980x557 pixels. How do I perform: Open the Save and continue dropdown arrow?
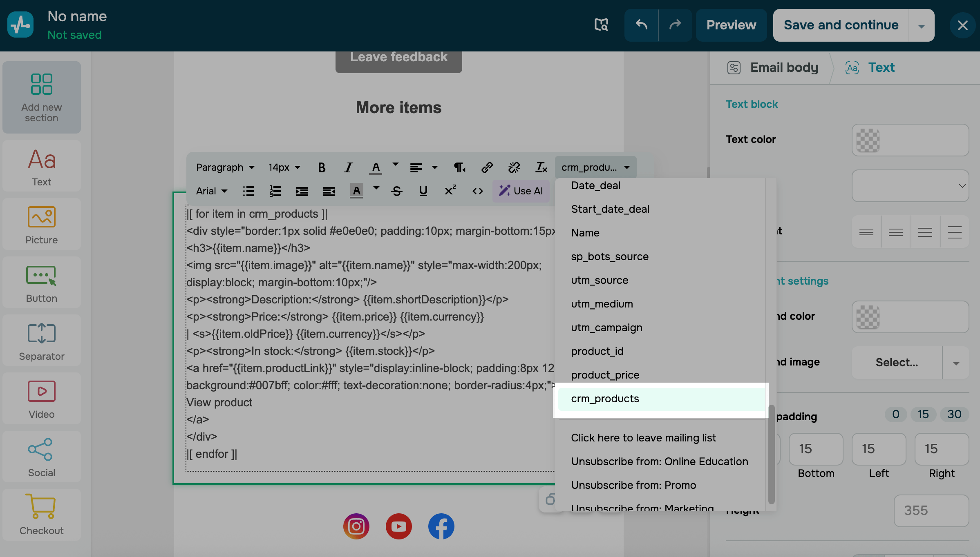(x=921, y=26)
